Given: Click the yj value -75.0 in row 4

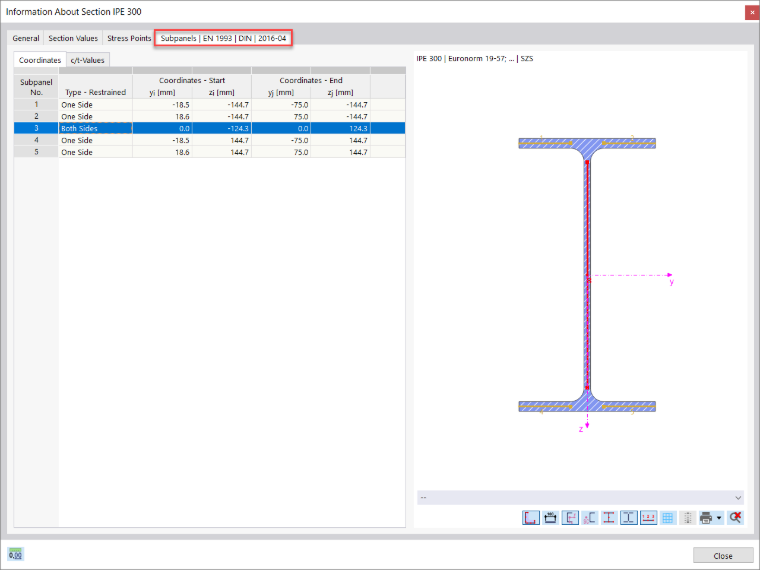Looking at the screenshot, I should pos(281,140).
